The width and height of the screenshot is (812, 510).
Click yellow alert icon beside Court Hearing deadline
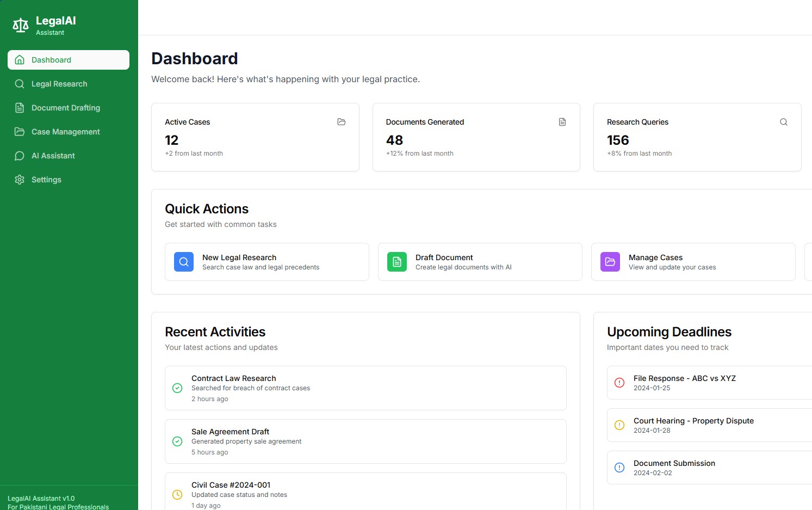tap(619, 425)
